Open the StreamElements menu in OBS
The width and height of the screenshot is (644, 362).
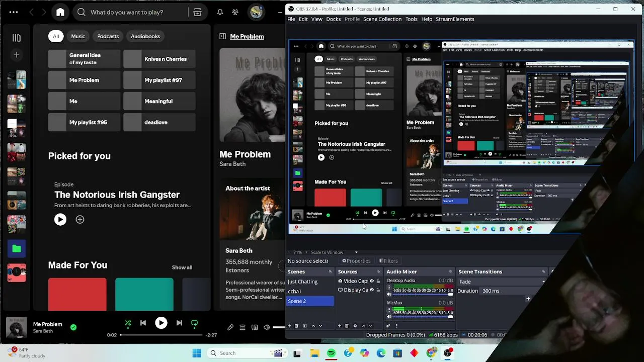[x=455, y=19]
